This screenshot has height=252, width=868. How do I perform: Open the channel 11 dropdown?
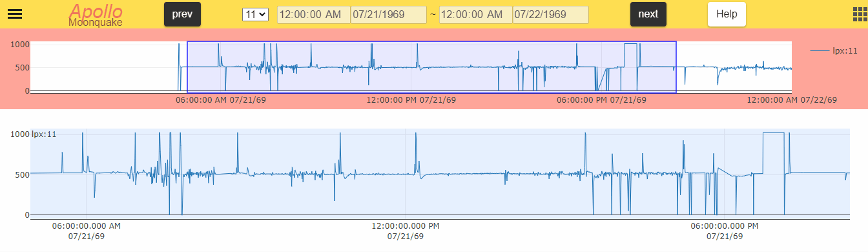254,14
